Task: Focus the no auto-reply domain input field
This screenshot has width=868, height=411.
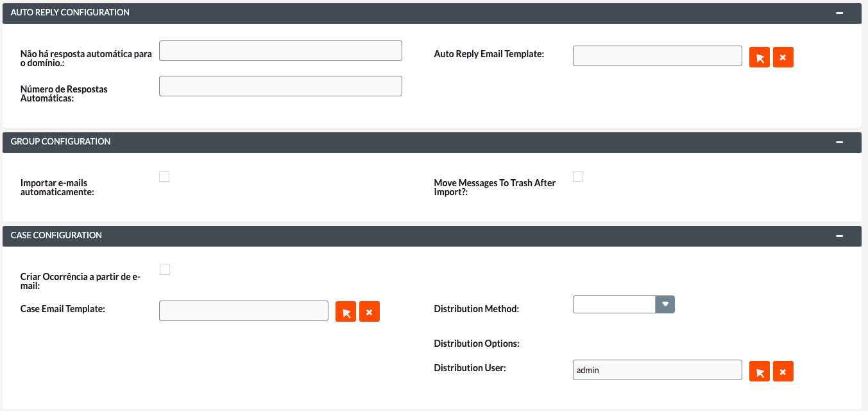Action: pos(280,51)
